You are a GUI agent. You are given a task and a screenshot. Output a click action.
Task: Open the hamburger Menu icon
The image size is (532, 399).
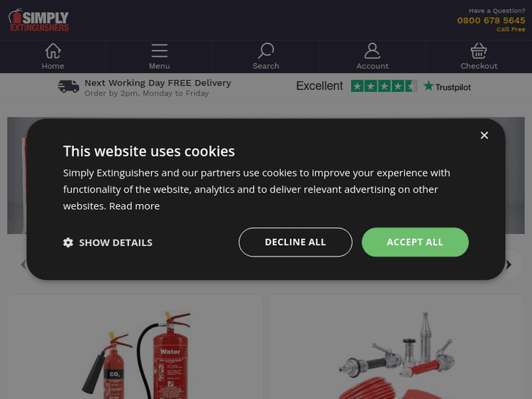(160, 51)
